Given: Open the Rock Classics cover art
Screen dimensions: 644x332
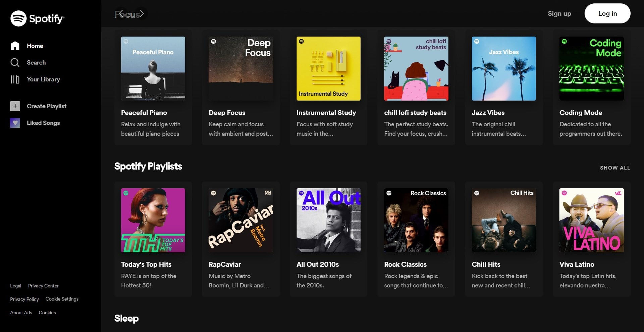Looking at the screenshot, I should (x=416, y=220).
